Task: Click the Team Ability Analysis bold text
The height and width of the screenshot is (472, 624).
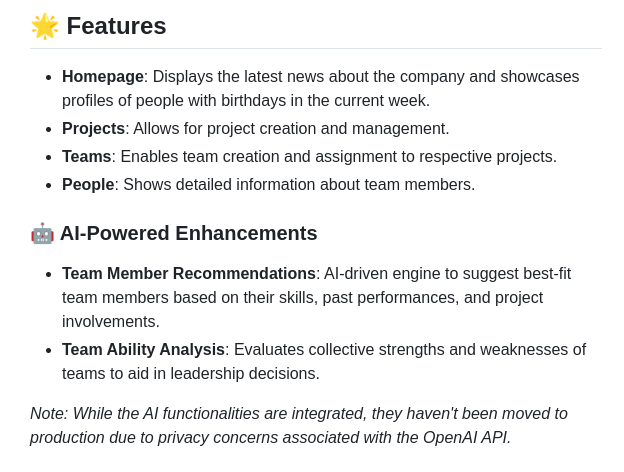Action: (143, 350)
